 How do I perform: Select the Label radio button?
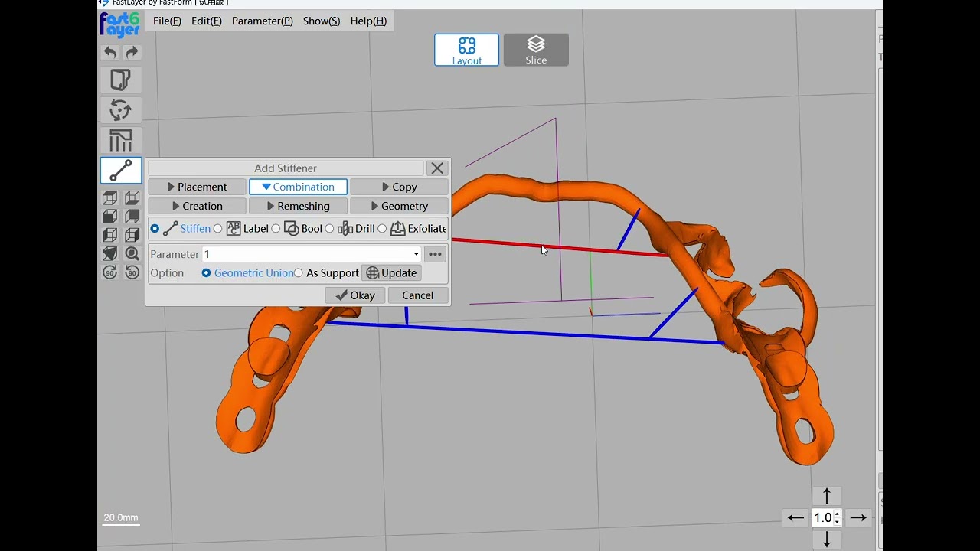click(217, 228)
